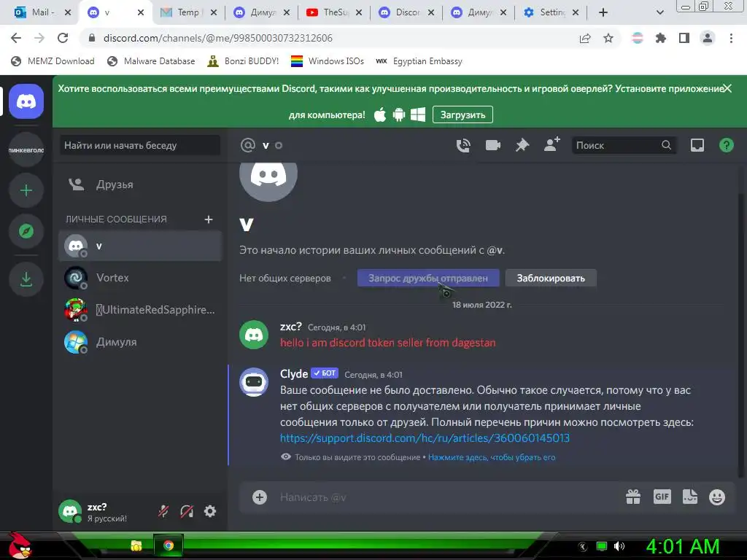Share this page icon in address bar
The height and width of the screenshot is (560, 747).
click(585, 38)
